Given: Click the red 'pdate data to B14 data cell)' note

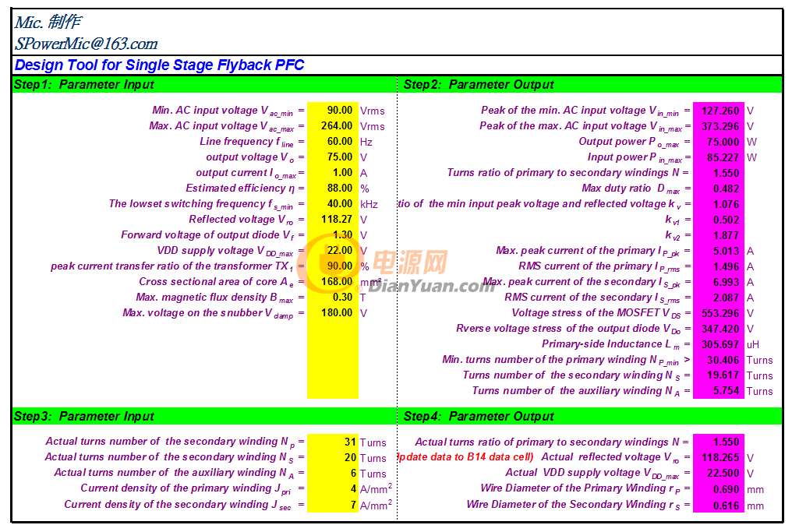Looking at the screenshot, I should [x=465, y=457].
